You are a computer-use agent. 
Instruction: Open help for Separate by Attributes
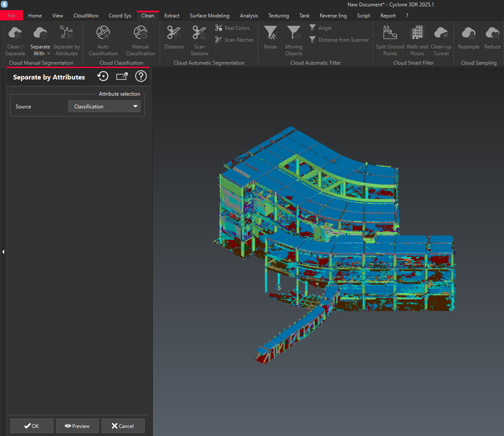coord(141,76)
